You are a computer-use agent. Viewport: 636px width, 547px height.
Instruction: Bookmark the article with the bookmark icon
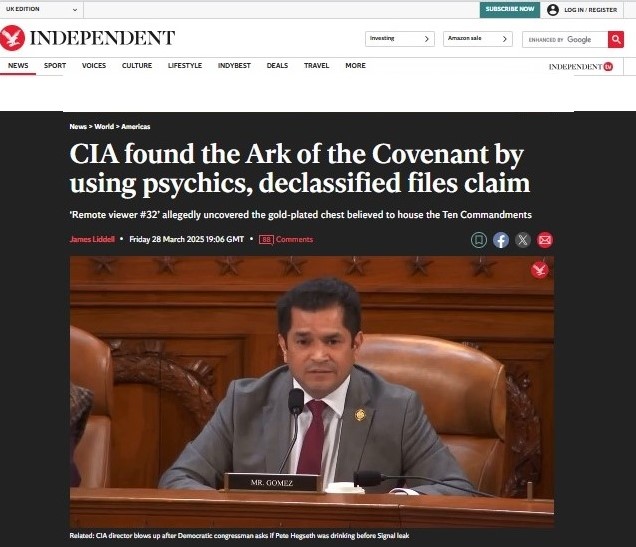pos(479,240)
